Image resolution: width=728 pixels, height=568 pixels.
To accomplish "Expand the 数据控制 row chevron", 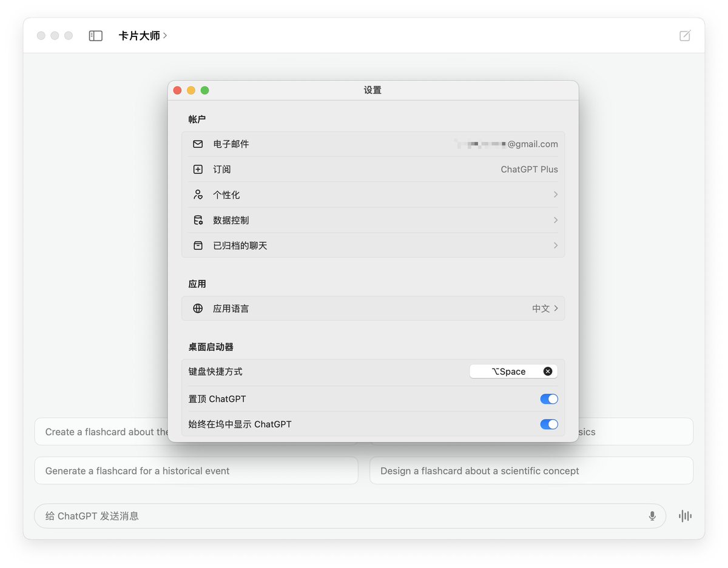I will 555,220.
